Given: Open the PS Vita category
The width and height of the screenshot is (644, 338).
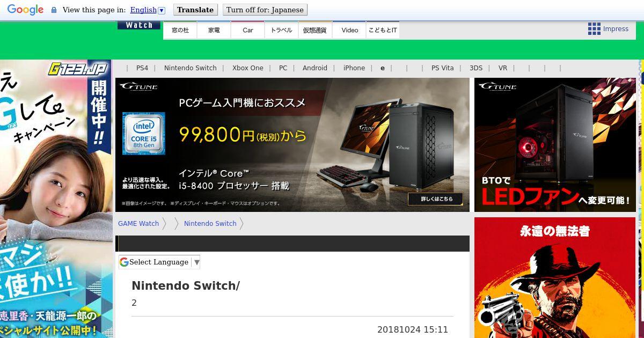Looking at the screenshot, I should coord(443,68).
